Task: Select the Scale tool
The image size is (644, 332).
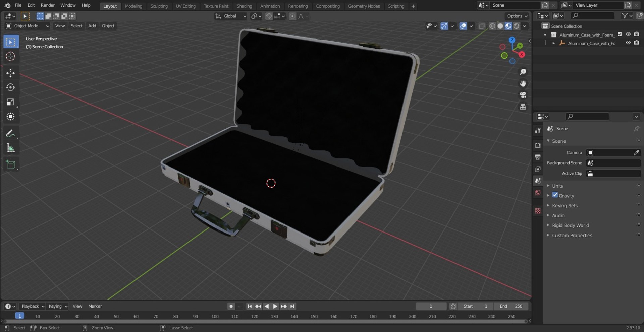Action: (11, 102)
